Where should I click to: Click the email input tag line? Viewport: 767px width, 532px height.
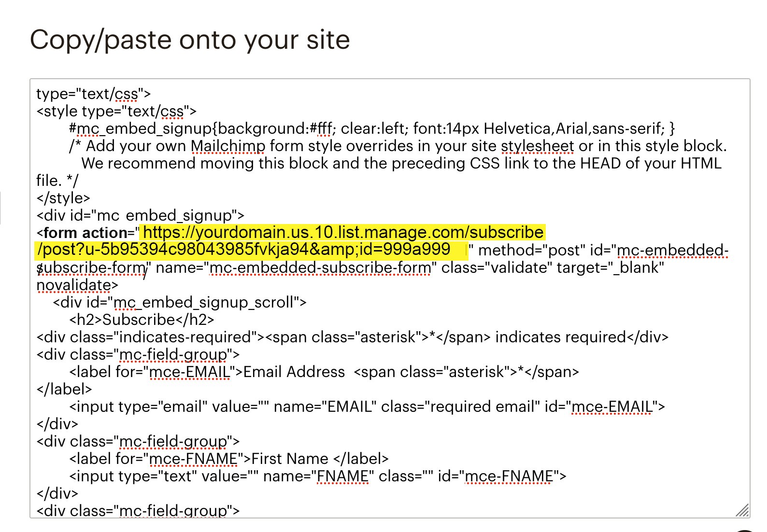367,406
